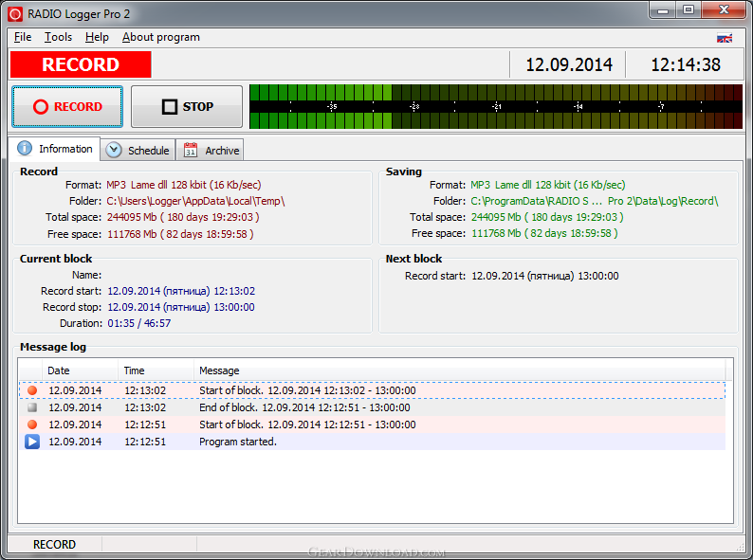Switch to the Information tab
Image resolution: width=753 pixels, height=560 pixels.
point(54,149)
